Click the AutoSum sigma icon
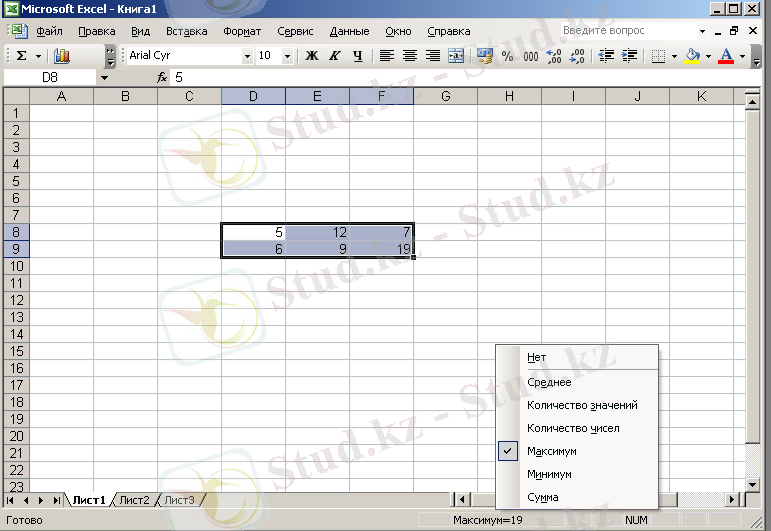This screenshot has width=771, height=531. pyautogui.click(x=23, y=56)
